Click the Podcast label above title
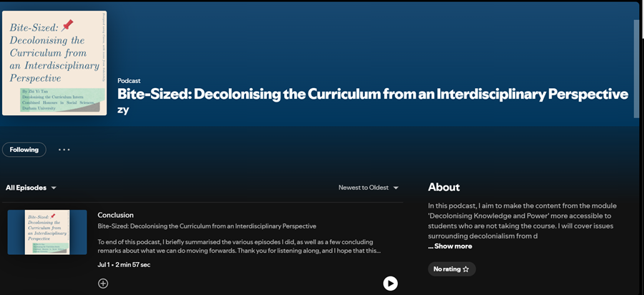The width and height of the screenshot is (644, 295). tap(129, 80)
